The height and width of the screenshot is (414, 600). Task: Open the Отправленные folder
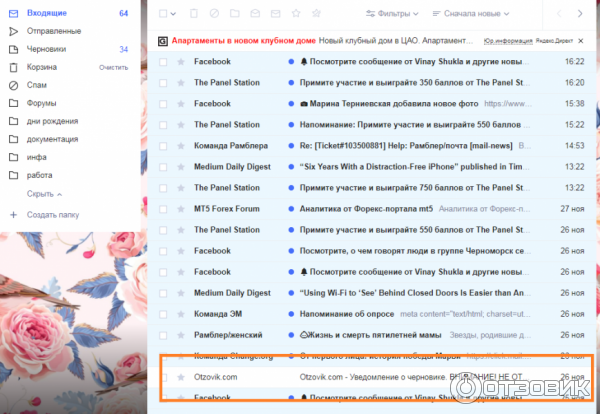point(54,31)
